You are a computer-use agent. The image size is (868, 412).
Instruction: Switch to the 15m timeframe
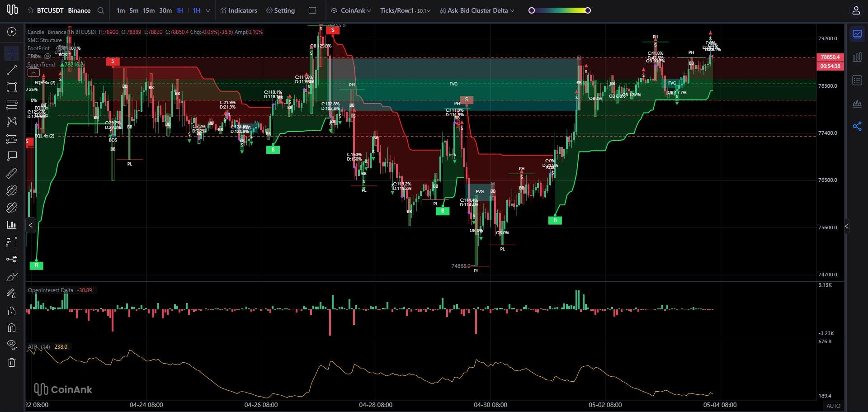149,10
